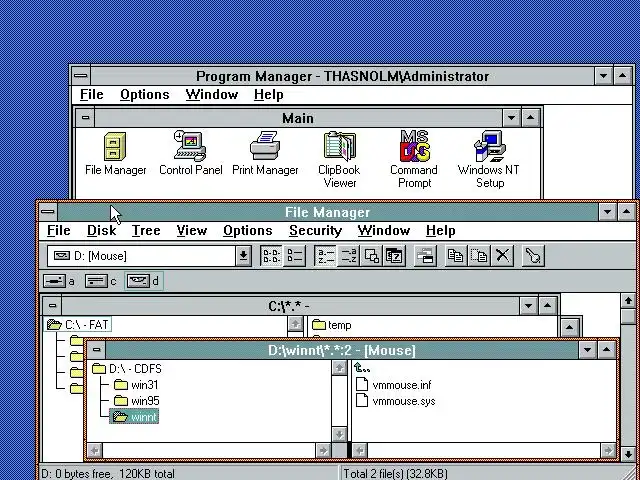
Task: Open Program Manager's Window menu
Action: (211, 95)
